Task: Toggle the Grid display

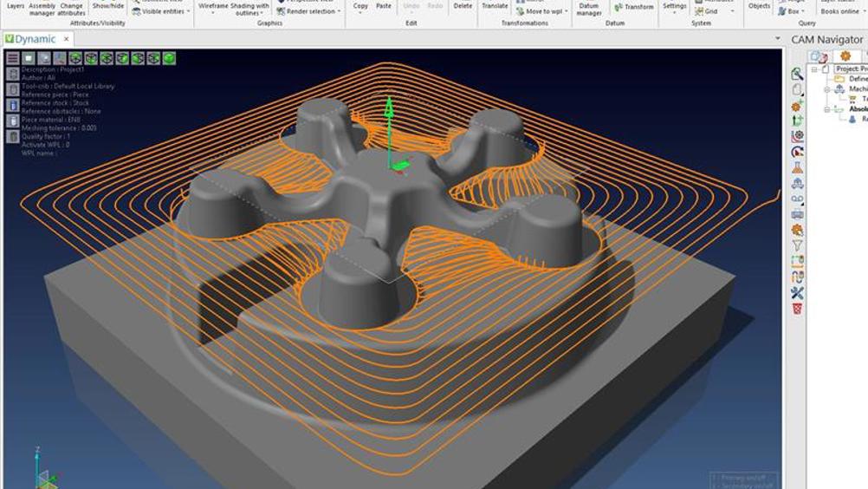Action: coord(710,12)
